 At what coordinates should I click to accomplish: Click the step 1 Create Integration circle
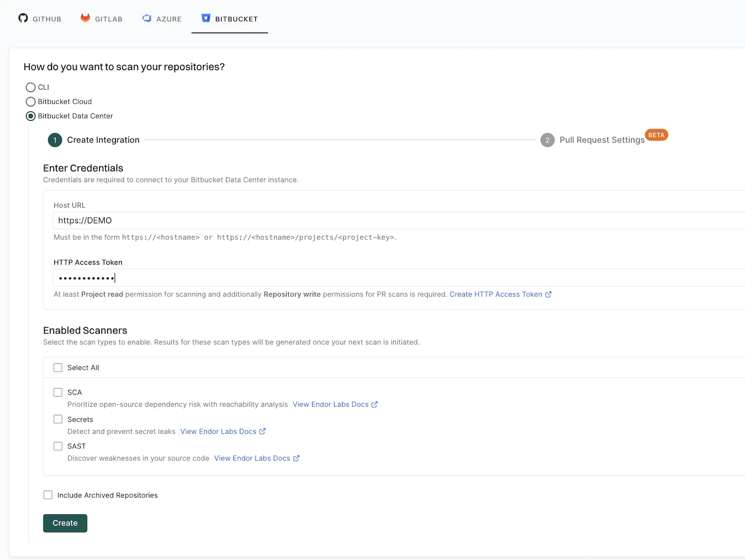(55, 140)
